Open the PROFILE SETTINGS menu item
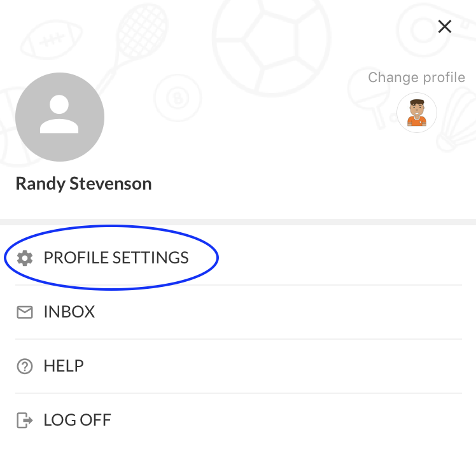476x467 pixels. point(239,258)
